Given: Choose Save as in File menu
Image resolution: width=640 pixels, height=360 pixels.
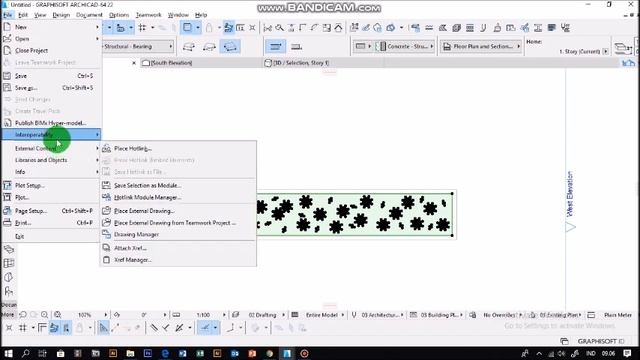Looking at the screenshot, I should click(51, 88).
